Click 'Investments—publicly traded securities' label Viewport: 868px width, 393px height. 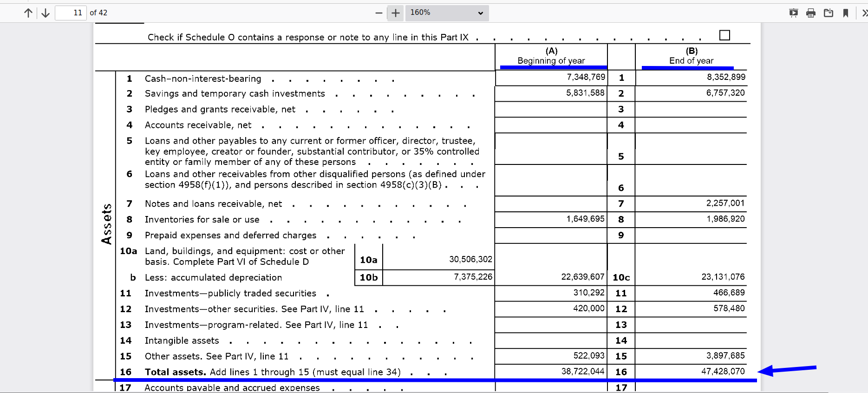[x=231, y=294]
